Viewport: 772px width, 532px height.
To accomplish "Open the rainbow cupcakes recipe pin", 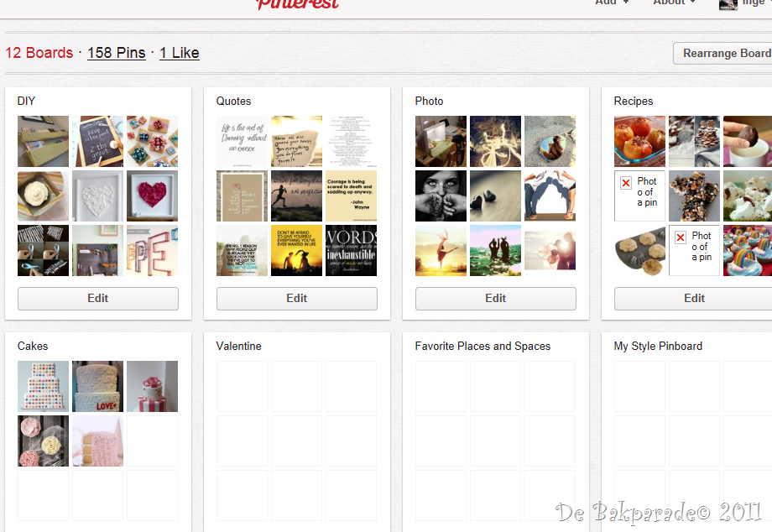I will click(748, 251).
